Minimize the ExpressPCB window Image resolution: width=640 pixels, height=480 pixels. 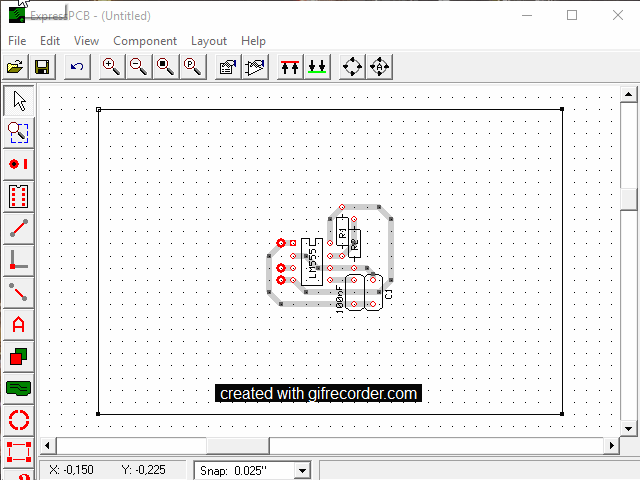pos(527,16)
